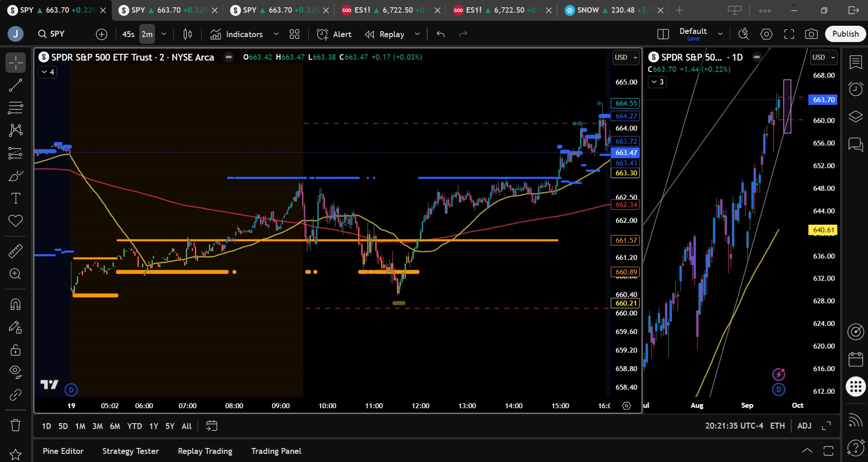The image size is (868, 462).
Task: Select the 5D date range
Action: pos(63,426)
